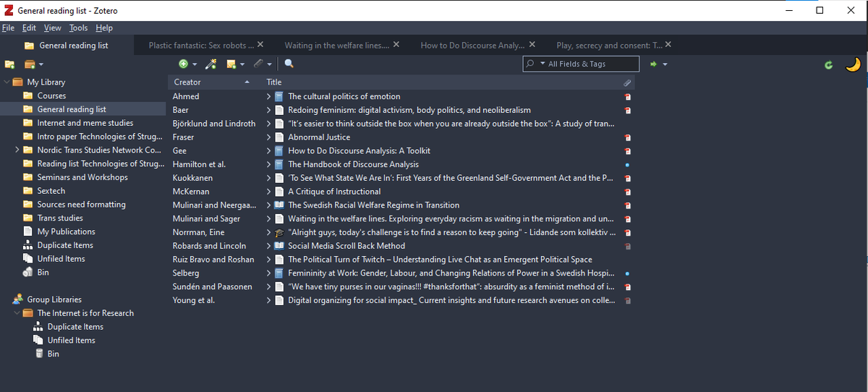Click the green Sync refresh icon
868x392 pixels.
(829, 65)
